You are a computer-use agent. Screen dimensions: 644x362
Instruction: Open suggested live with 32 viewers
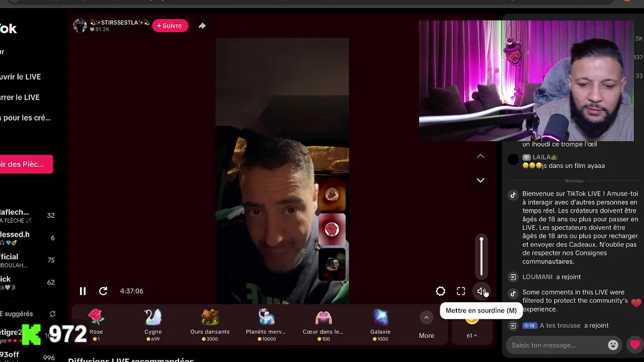click(x=28, y=216)
